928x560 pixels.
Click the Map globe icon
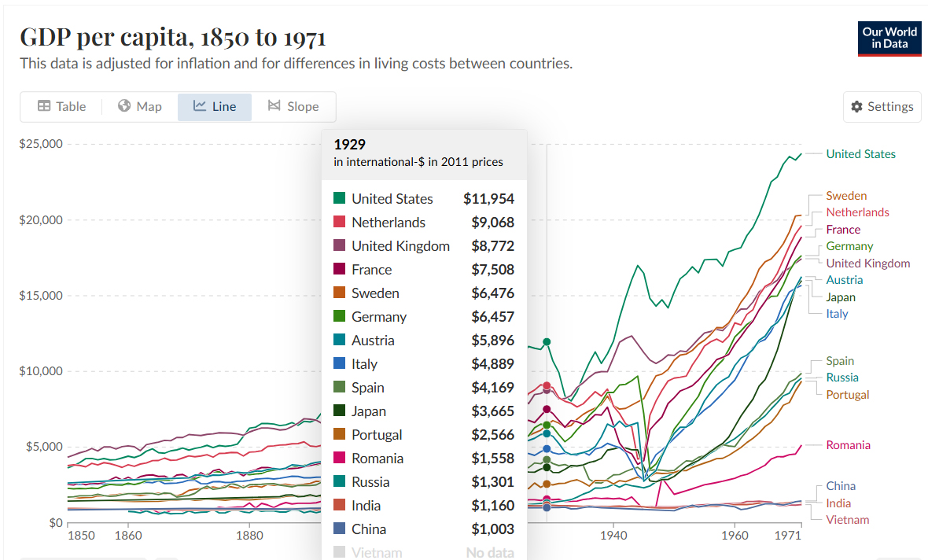pos(124,106)
